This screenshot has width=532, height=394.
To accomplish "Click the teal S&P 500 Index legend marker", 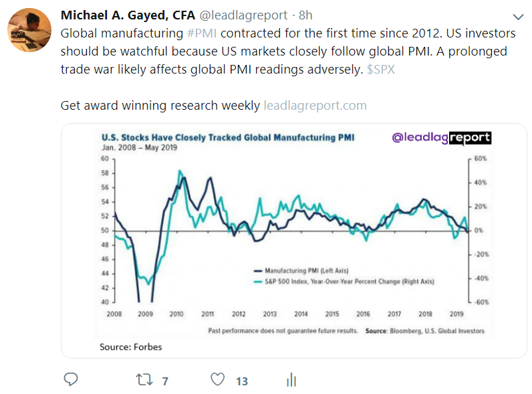I will pyautogui.click(x=257, y=282).
